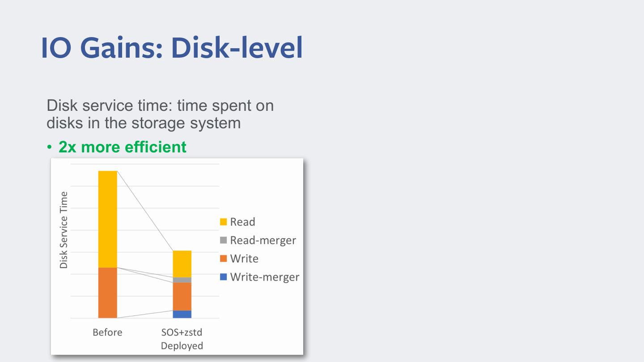The height and width of the screenshot is (362, 644).
Task: Click the blue Write-merger segment of SOS+zstd bar
Action: point(182,314)
